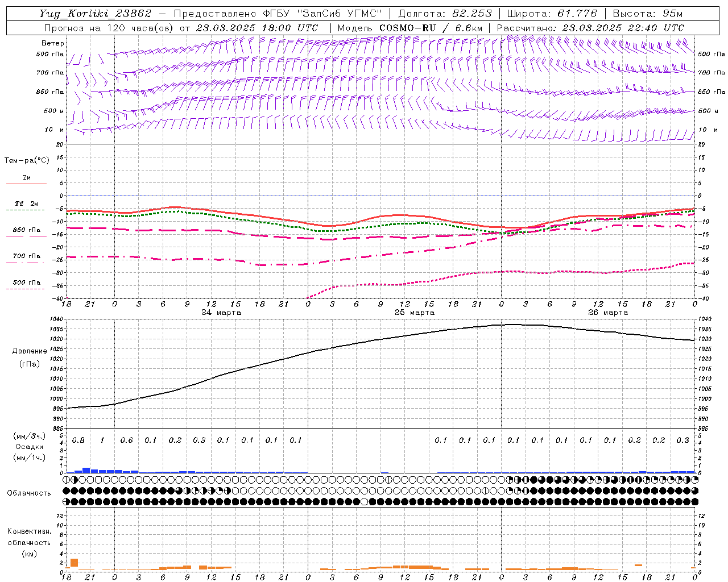Click the "Прогноз на 120 часа(ов)" forecast header
The image size is (728, 582).
(109, 28)
